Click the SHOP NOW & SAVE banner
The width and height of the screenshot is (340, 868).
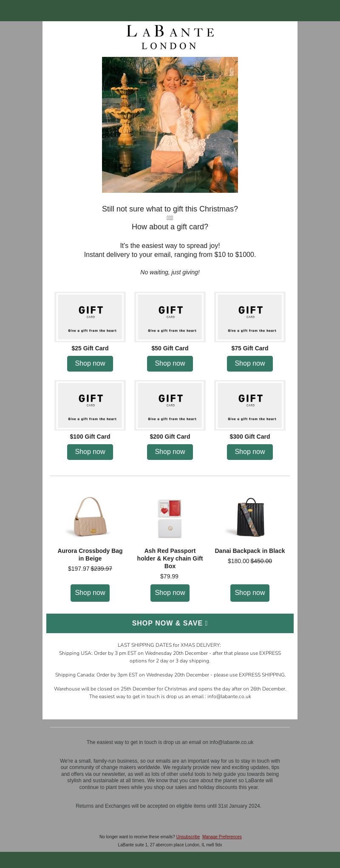click(x=170, y=623)
